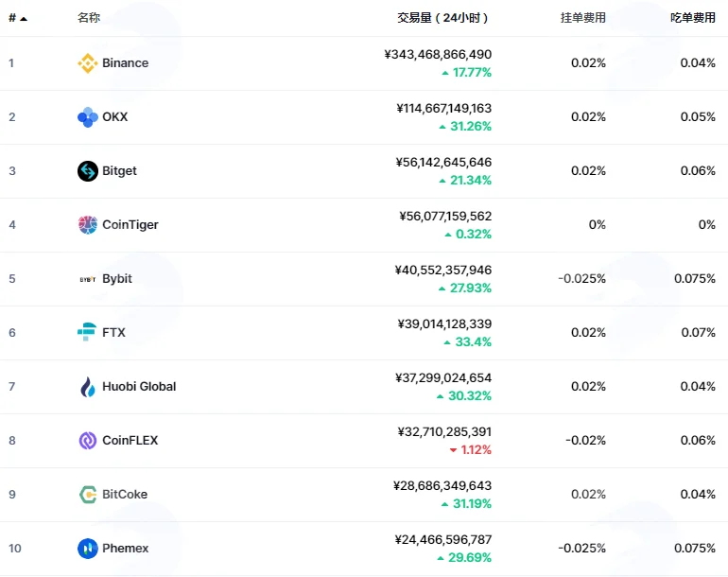This screenshot has width=728, height=577.
Task: Open the Phemex exchange name link
Action: 126,549
